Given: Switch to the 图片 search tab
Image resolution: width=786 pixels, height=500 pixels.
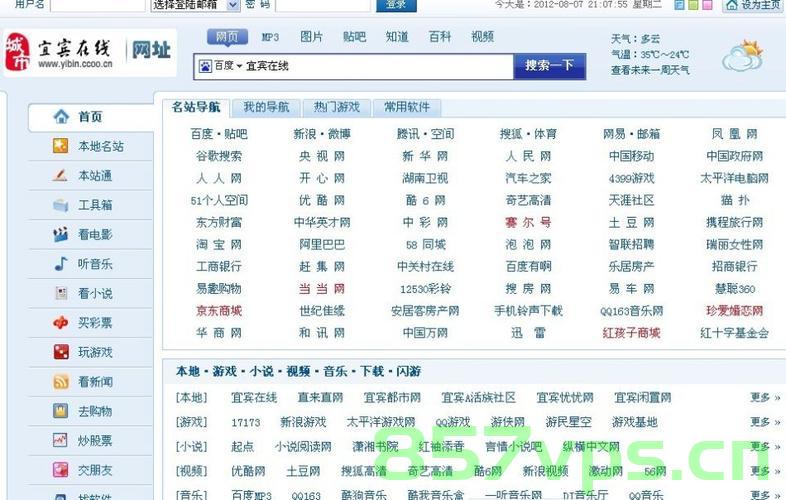Looking at the screenshot, I should coord(312,37).
